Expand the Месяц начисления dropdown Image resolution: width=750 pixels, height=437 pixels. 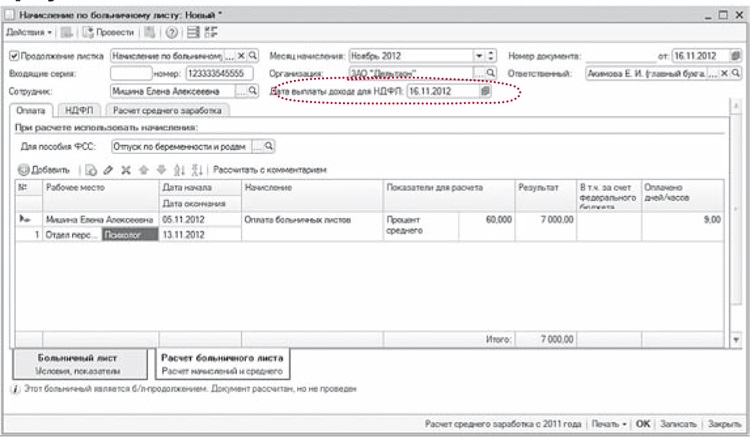coord(476,56)
